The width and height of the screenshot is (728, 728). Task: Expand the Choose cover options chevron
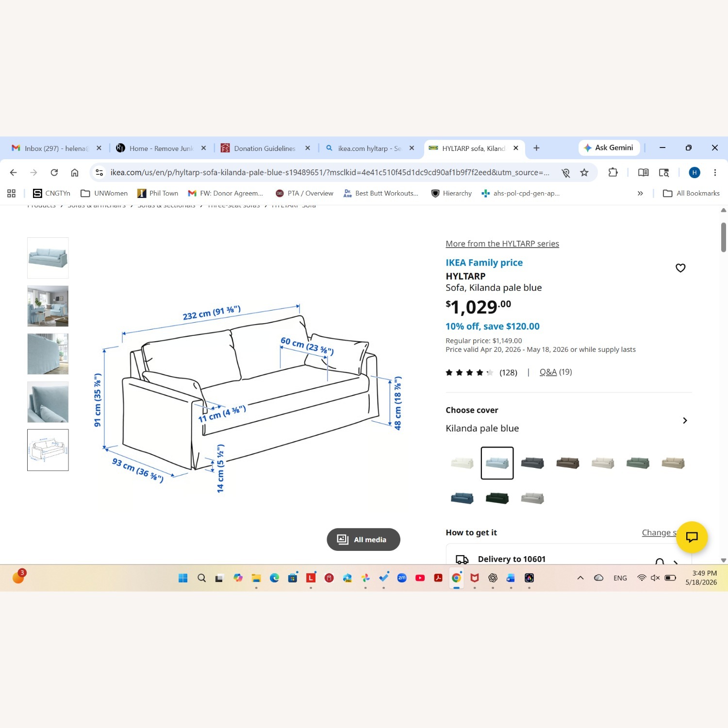(x=685, y=420)
